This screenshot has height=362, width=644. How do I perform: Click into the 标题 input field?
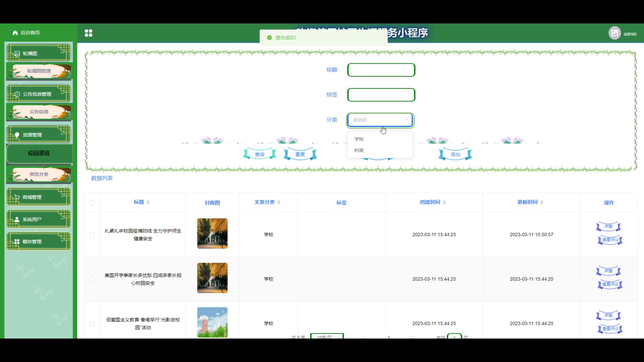tap(381, 70)
